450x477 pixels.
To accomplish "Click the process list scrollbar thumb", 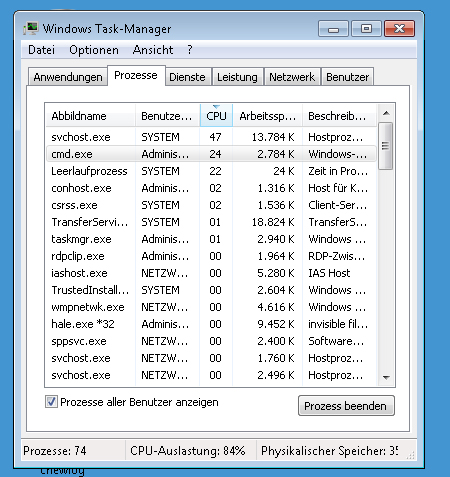I will [x=386, y=146].
